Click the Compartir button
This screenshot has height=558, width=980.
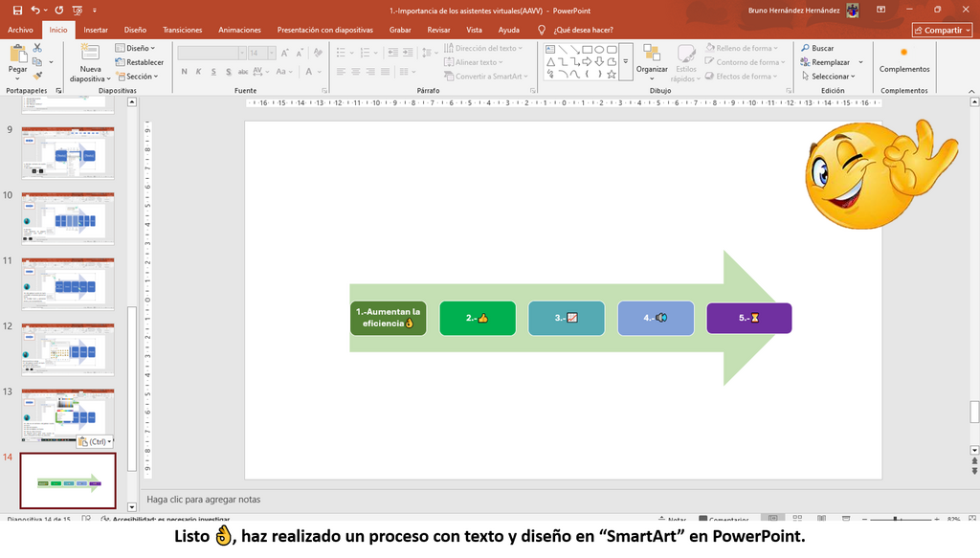[942, 30]
